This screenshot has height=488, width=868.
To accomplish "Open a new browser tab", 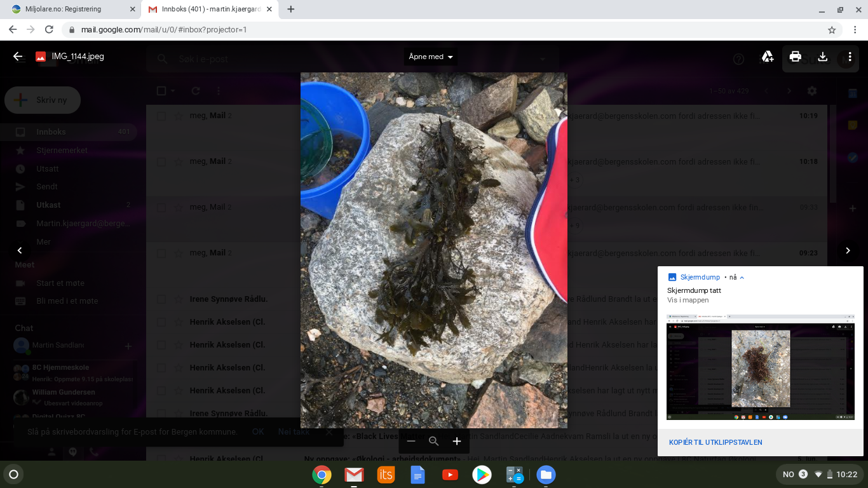I will coord(291,10).
